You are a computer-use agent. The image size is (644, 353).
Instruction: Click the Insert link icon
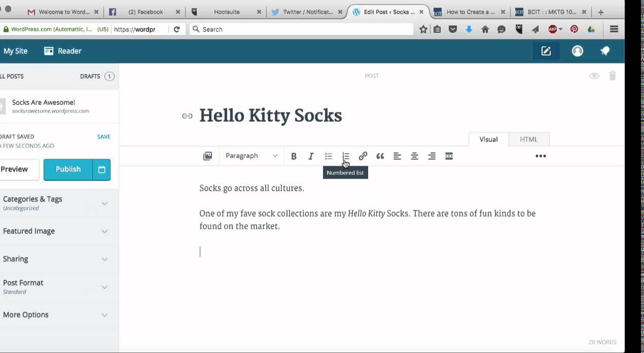coord(363,156)
